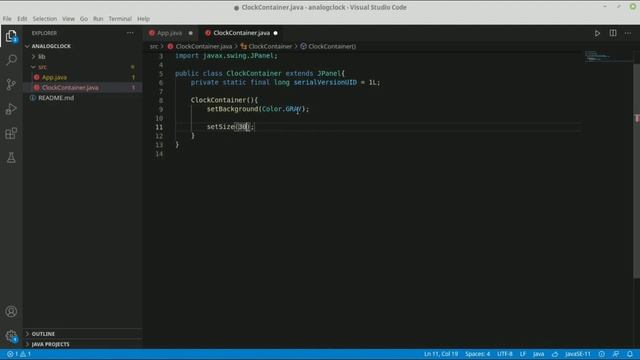Close ClockContainer.java tab via unsaved dot
This screenshot has width=640, height=360.
tap(276, 33)
